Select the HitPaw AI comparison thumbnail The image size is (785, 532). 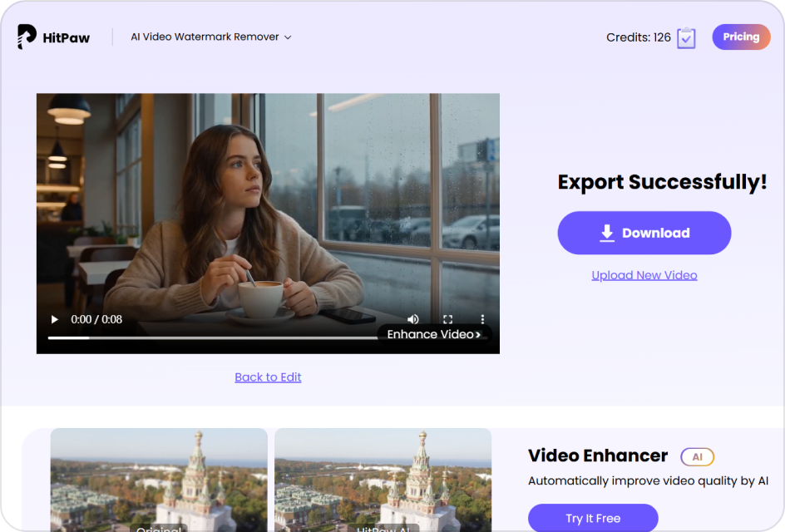[383, 480]
